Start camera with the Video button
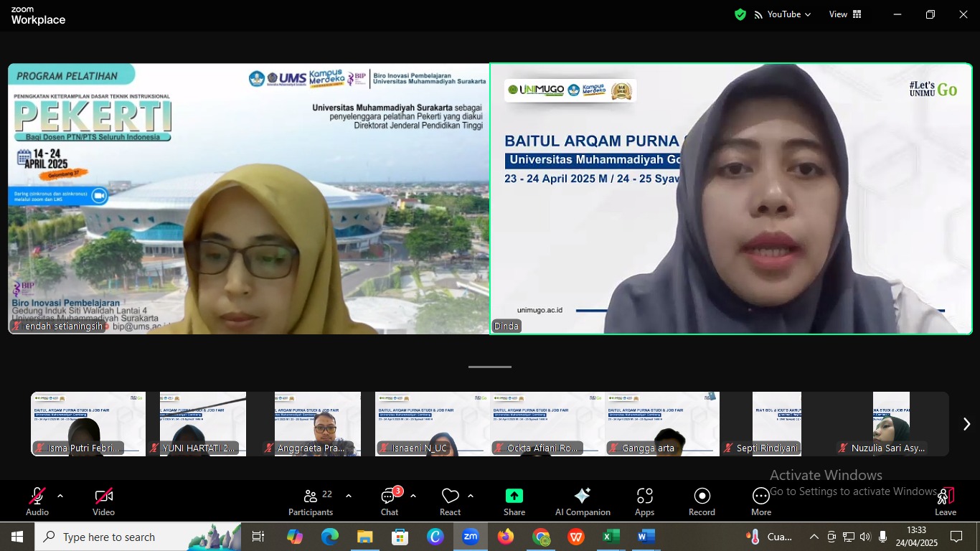Viewport: 980px width, 551px height. coord(103,501)
